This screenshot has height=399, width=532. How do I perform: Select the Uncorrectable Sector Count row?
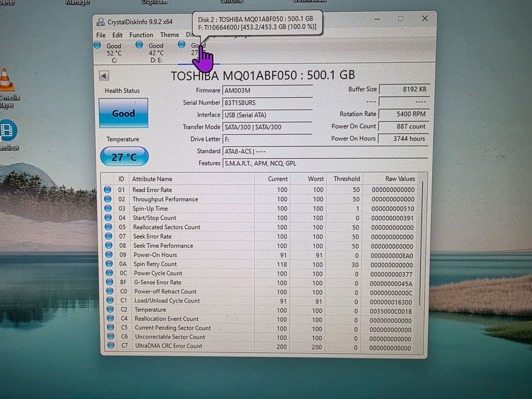260,337
